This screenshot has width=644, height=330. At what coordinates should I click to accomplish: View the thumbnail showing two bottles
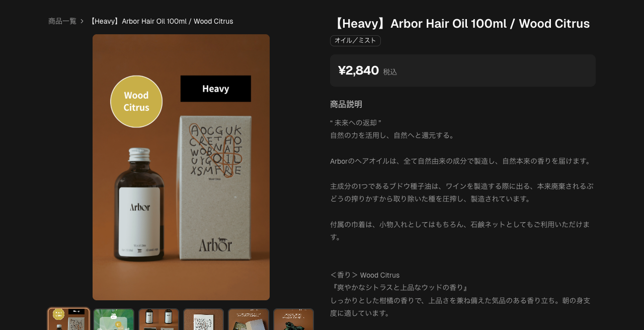point(158,319)
